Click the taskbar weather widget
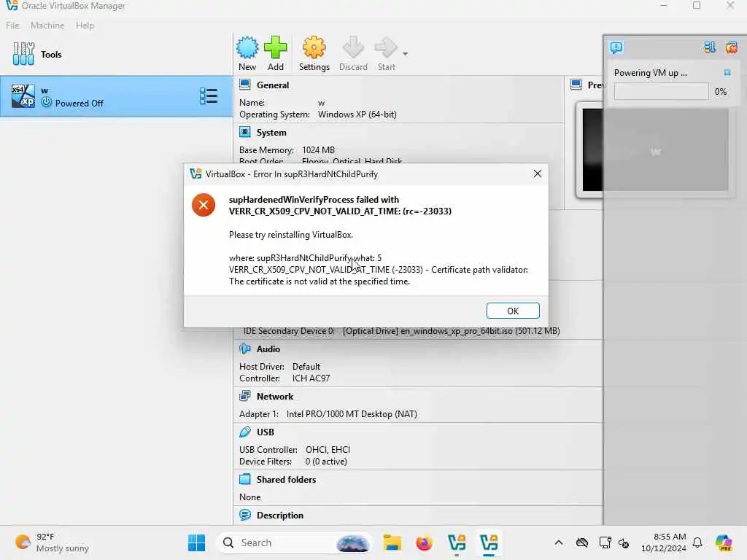This screenshot has height=560, width=747. pos(53,542)
